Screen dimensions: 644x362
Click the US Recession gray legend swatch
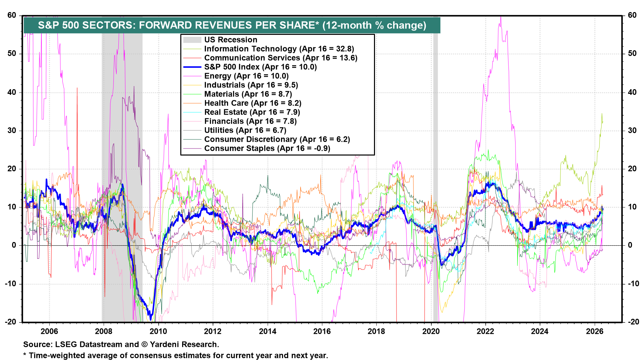click(192, 40)
